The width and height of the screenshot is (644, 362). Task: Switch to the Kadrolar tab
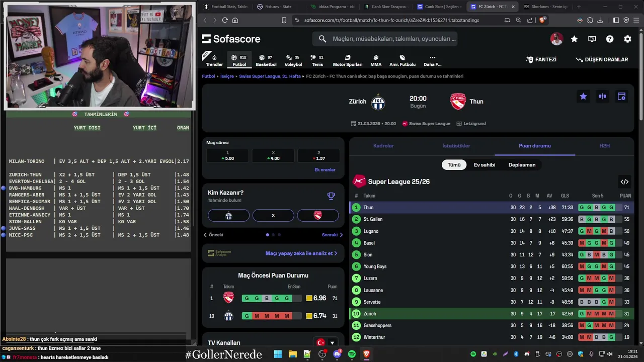(x=383, y=146)
